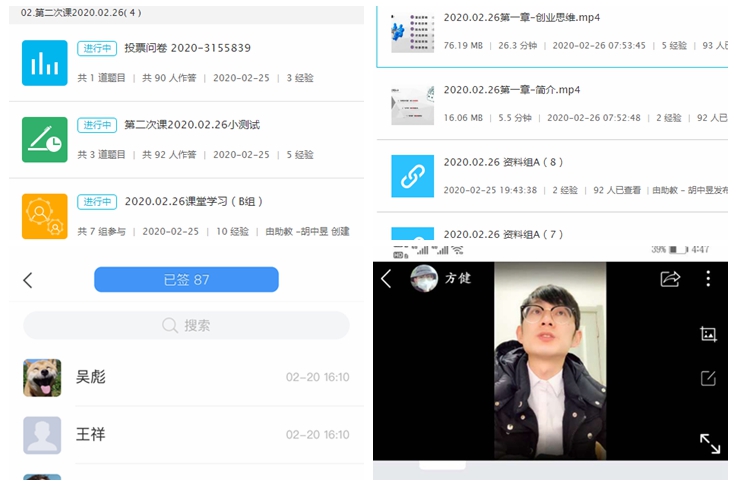Image resolution: width=737 pixels, height=486 pixels.
Task: Open 方健's round profile avatar
Action: click(424, 278)
